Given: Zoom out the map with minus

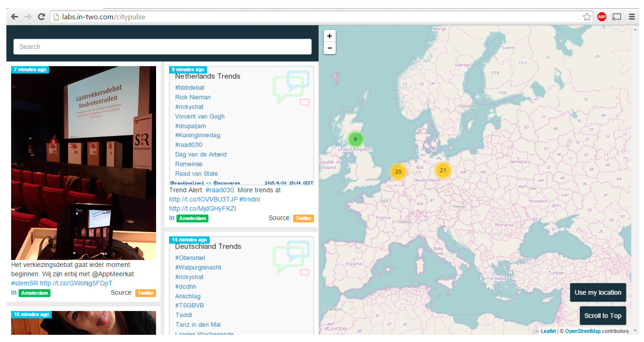Looking at the screenshot, I should [x=330, y=48].
